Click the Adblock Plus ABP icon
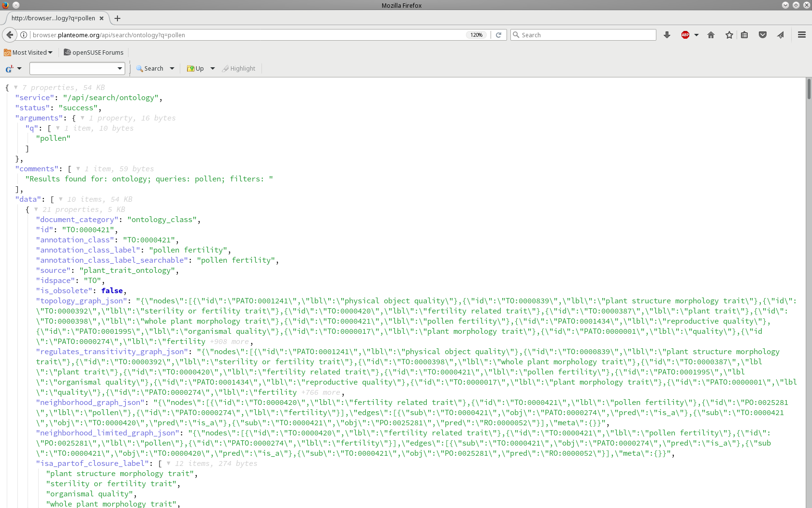The height and width of the screenshot is (508, 812). pos(685,35)
